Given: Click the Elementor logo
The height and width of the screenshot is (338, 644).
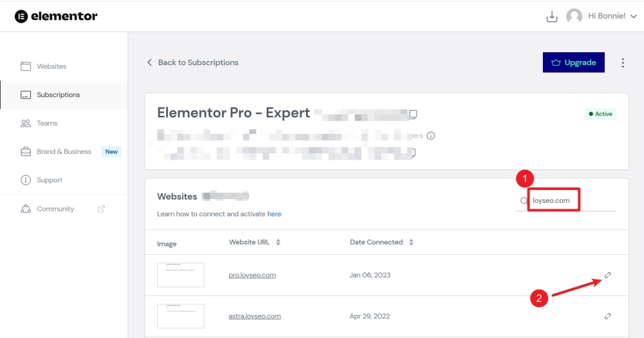Looking at the screenshot, I should (x=56, y=16).
